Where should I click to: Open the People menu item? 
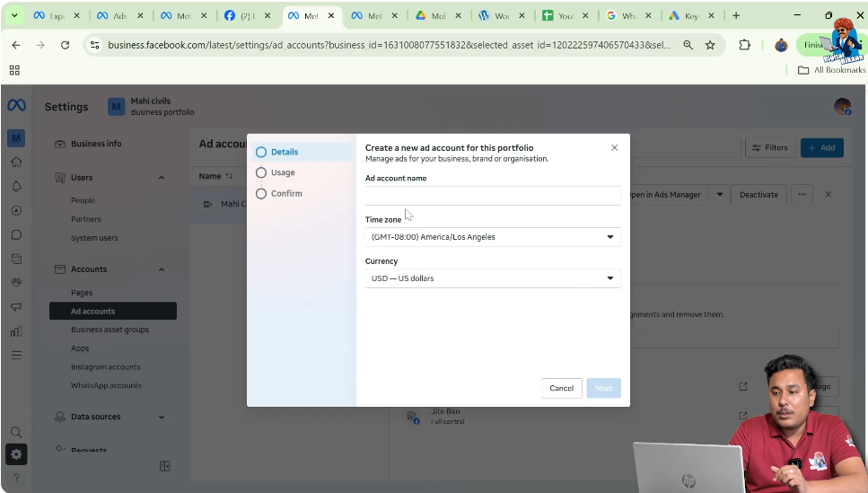point(83,200)
